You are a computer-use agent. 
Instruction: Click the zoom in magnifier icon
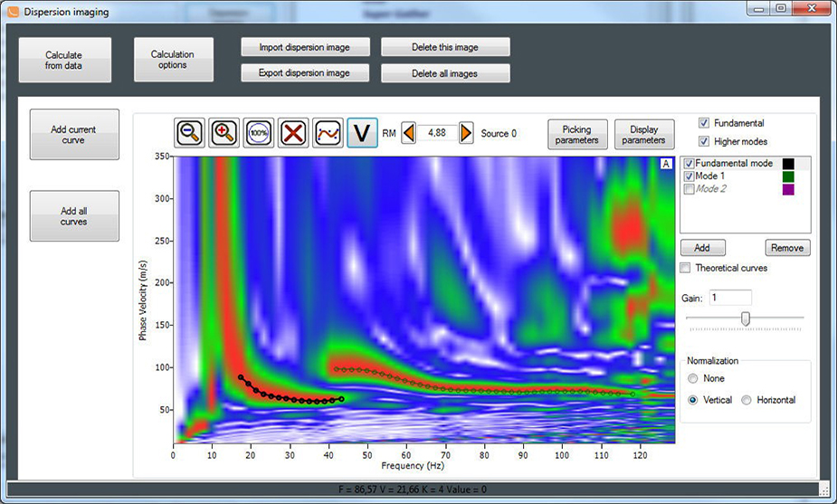tap(224, 133)
